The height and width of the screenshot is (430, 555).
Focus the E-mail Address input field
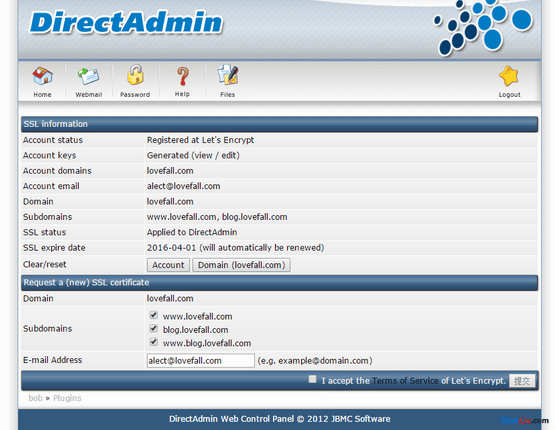pos(201,361)
